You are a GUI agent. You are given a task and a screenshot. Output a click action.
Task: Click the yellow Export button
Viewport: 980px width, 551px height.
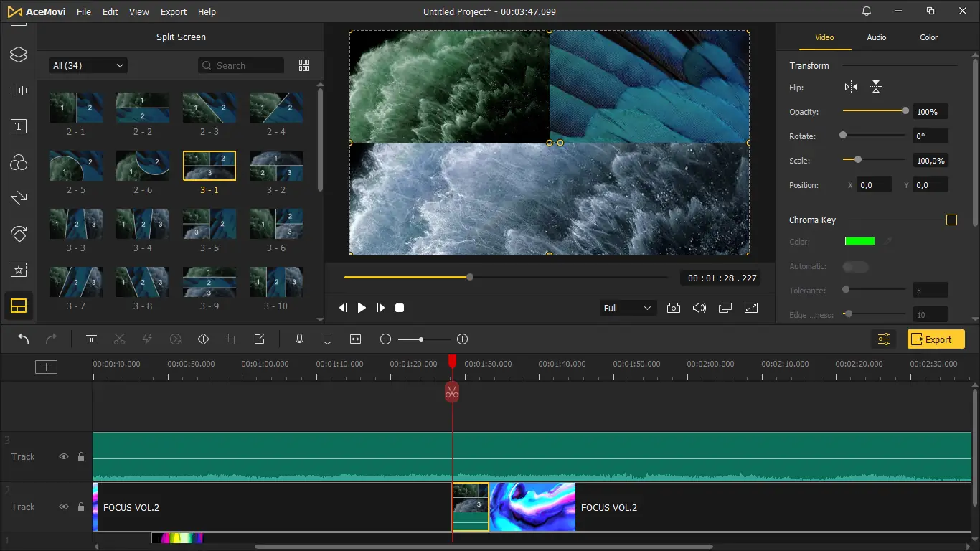coord(936,339)
